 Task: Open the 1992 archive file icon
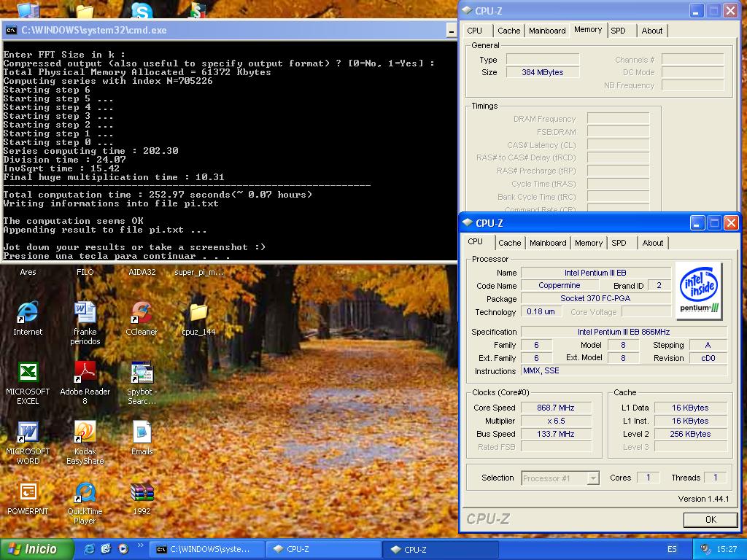pyautogui.click(x=142, y=492)
